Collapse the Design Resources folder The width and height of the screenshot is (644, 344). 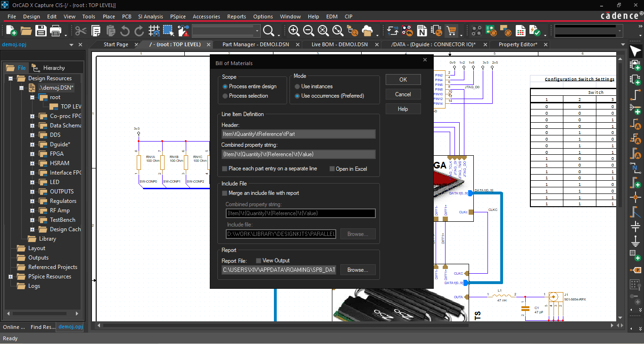(10, 78)
